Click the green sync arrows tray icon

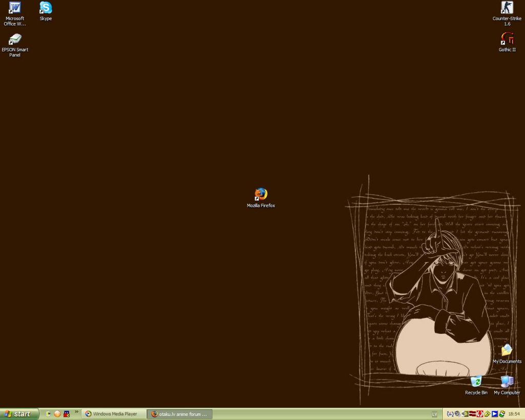coord(502,414)
